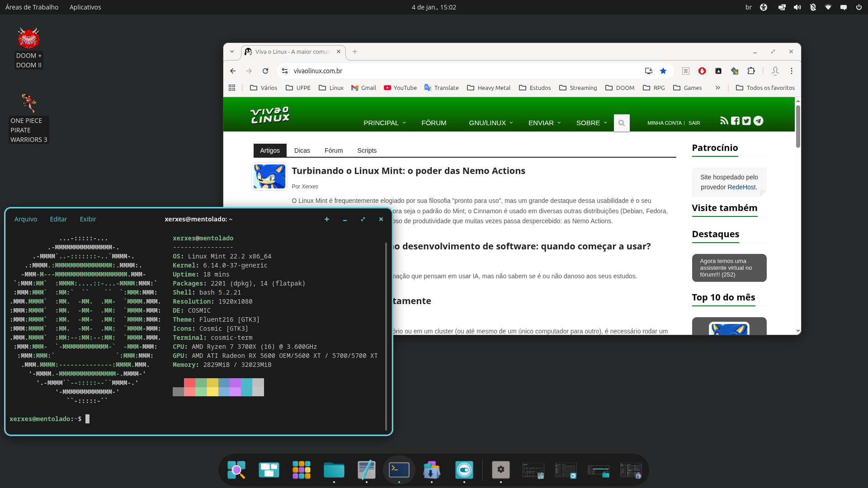Screen dimensions: 868x488
Task: Click the site search magnifier icon
Action: click(622, 123)
